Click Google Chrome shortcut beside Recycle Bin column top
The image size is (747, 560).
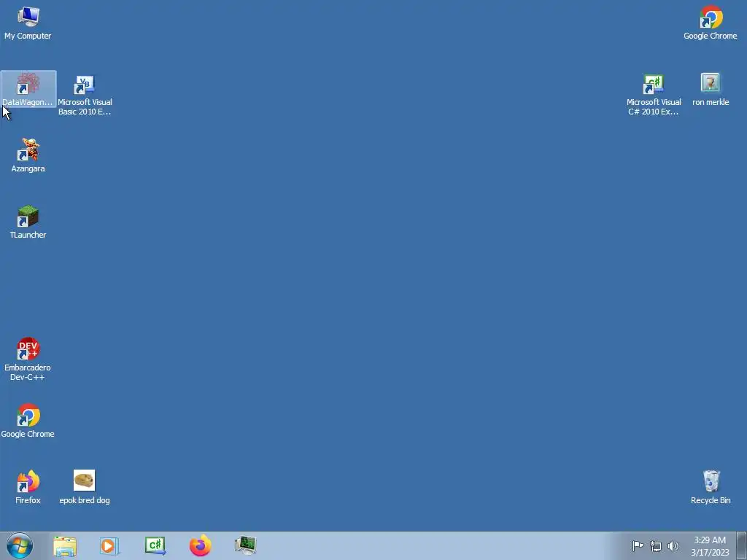click(711, 23)
